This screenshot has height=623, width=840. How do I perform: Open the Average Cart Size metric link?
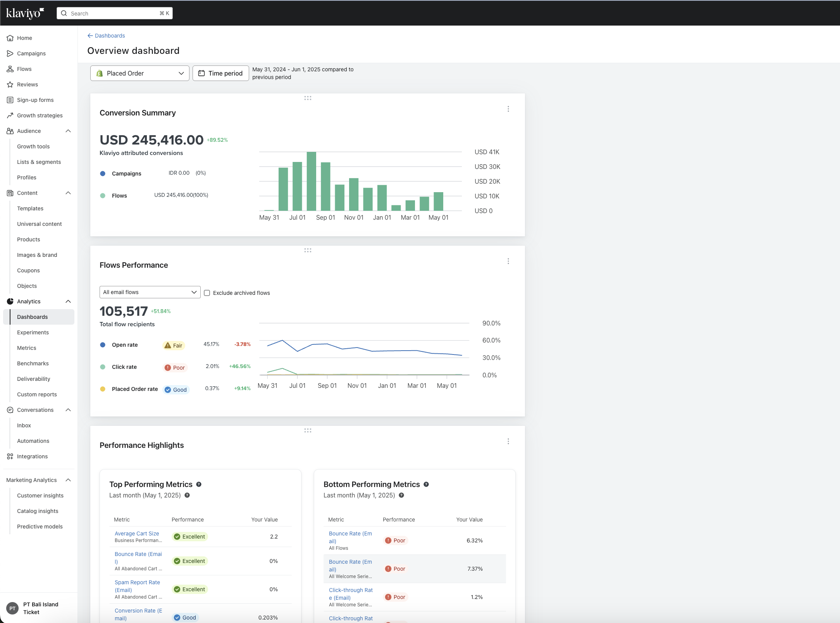(137, 534)
